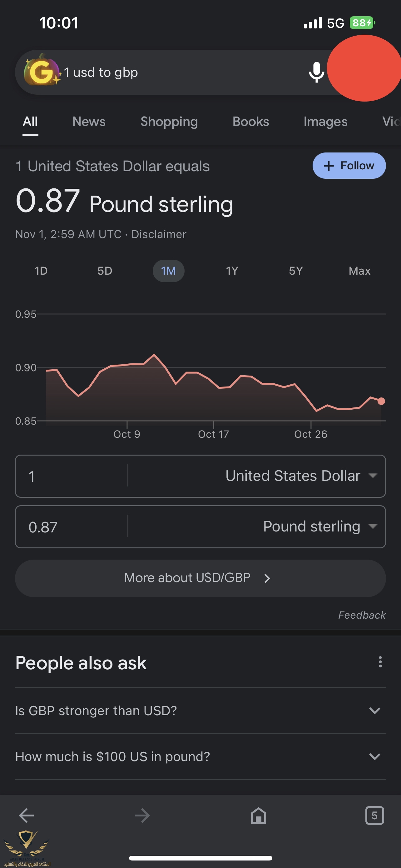
Task: Tap the Follow button
Action: (x=349, y=166)
